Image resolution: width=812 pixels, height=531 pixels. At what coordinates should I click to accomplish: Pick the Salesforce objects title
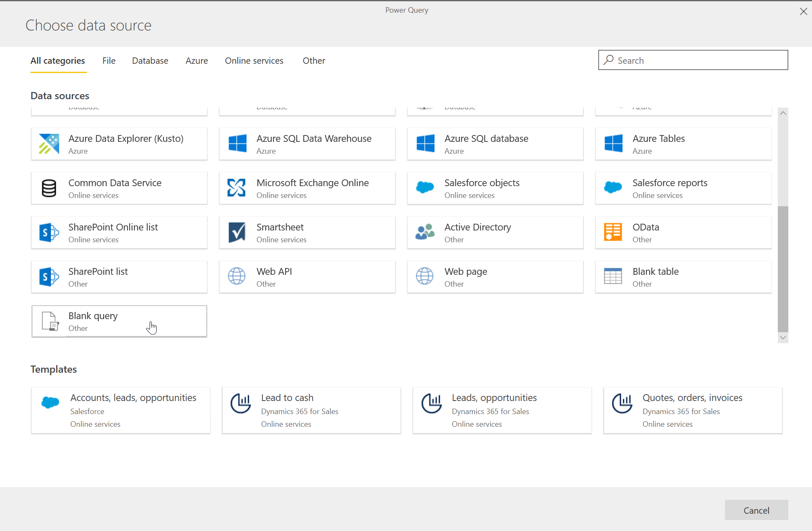[482, 183]
